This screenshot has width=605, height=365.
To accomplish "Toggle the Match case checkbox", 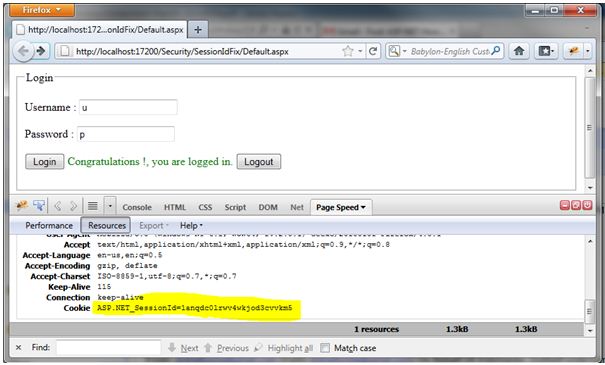I will click(325, 348).
